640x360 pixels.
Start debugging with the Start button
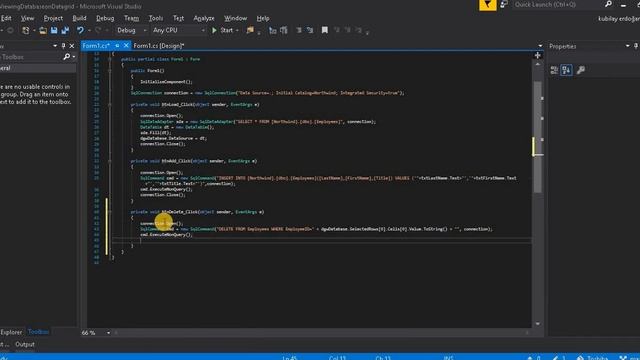[222, 30]
